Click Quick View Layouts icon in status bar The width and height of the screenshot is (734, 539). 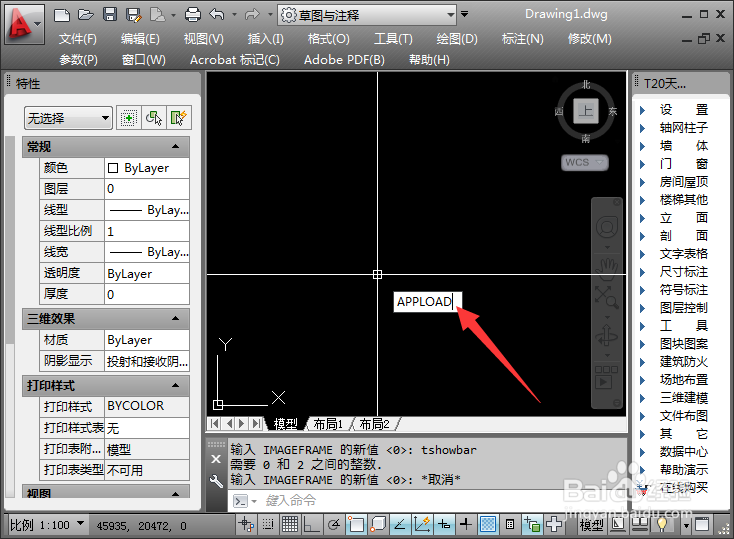click(618, 524)
